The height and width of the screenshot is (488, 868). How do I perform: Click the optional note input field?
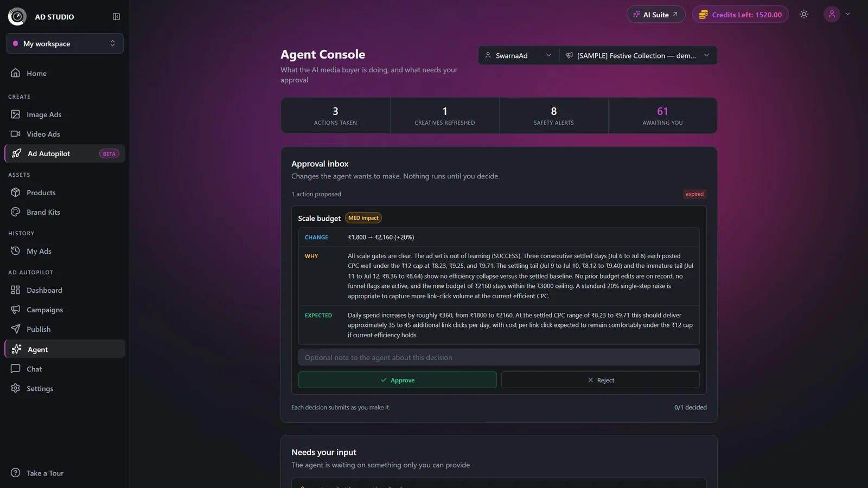(499, 357)
